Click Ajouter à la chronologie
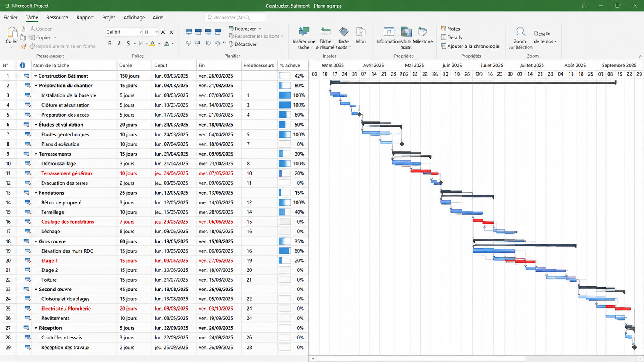The height and width of the screenshot is (362, 644). (x=470, y=46)
